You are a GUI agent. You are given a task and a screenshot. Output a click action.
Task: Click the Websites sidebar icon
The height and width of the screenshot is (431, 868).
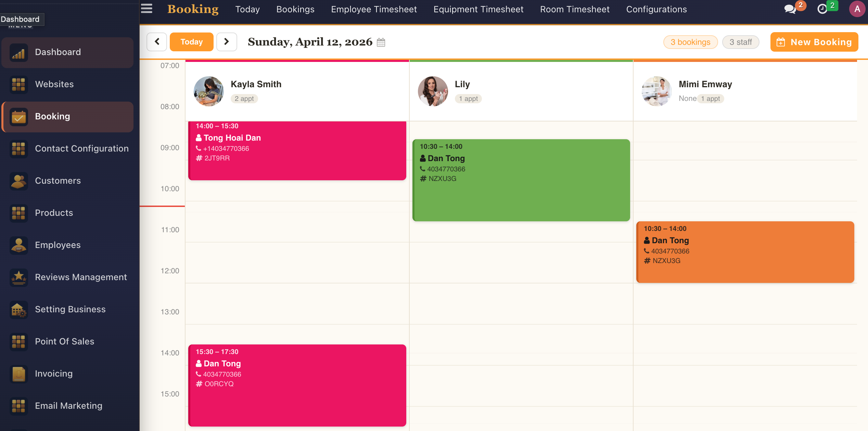point(18,84)
